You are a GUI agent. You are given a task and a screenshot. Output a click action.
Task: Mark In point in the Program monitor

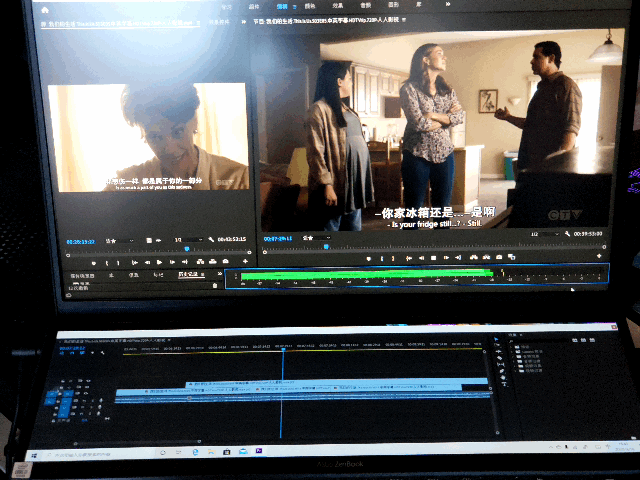click(382, 258)
